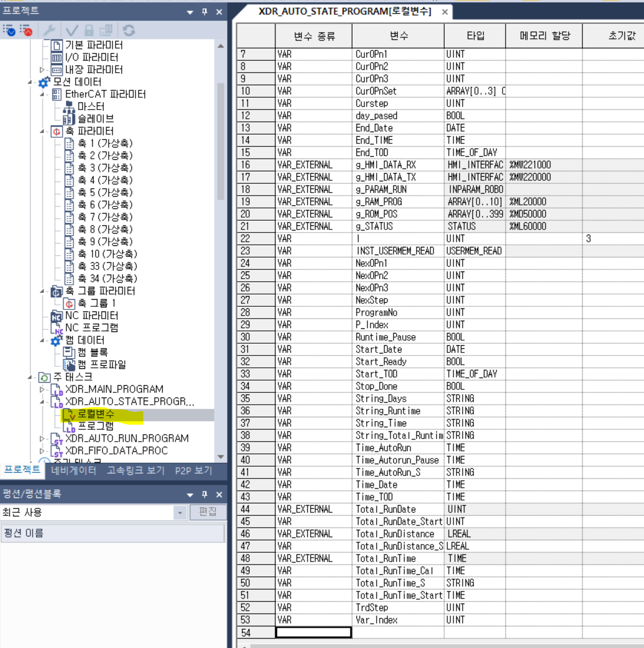644x648 pixels.
Task: Expand the XDR_AUTO_RUN_PROGRAM node
Action: click(x=42, y=438)
